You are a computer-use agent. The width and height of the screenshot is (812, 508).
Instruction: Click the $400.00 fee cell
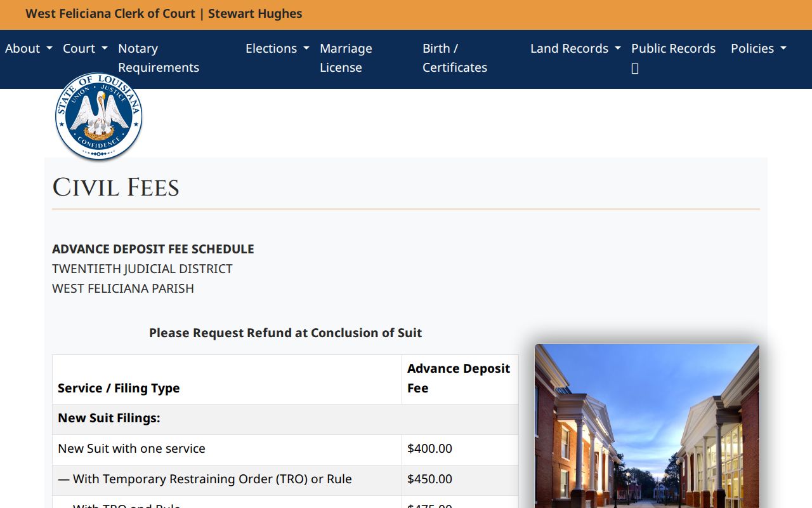coord(460,449)
